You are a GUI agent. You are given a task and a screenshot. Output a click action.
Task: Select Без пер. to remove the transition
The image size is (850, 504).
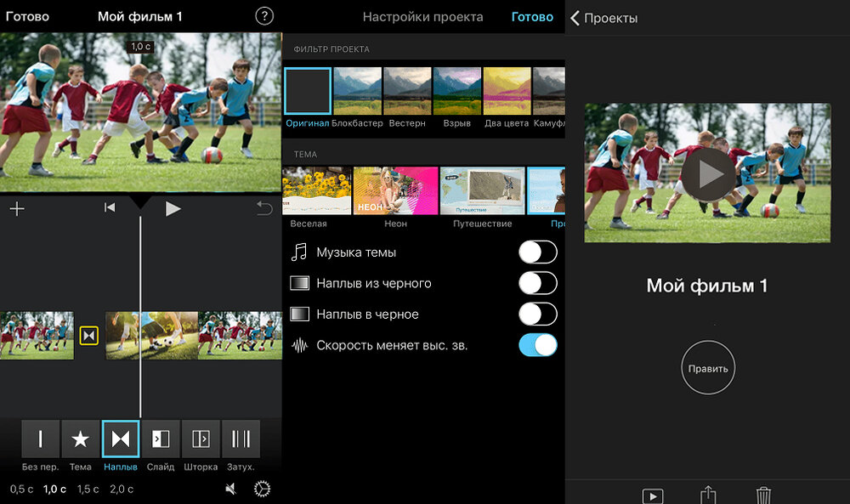(40, 438)
